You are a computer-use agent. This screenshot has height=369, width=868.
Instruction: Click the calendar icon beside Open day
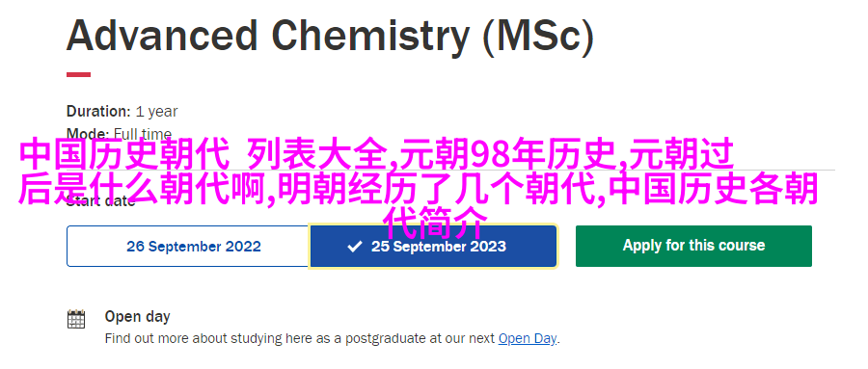click(76, 319)
